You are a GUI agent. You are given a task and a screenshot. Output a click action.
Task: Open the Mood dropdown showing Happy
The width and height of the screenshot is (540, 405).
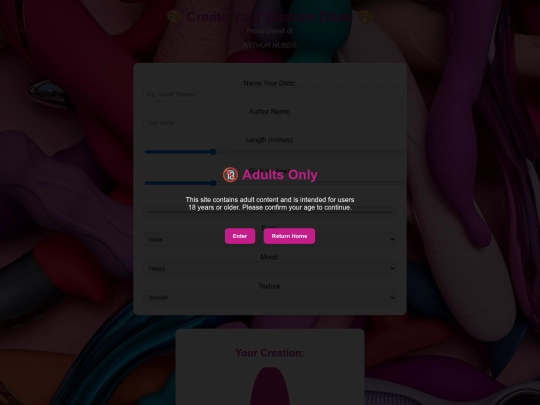[270, 268]
